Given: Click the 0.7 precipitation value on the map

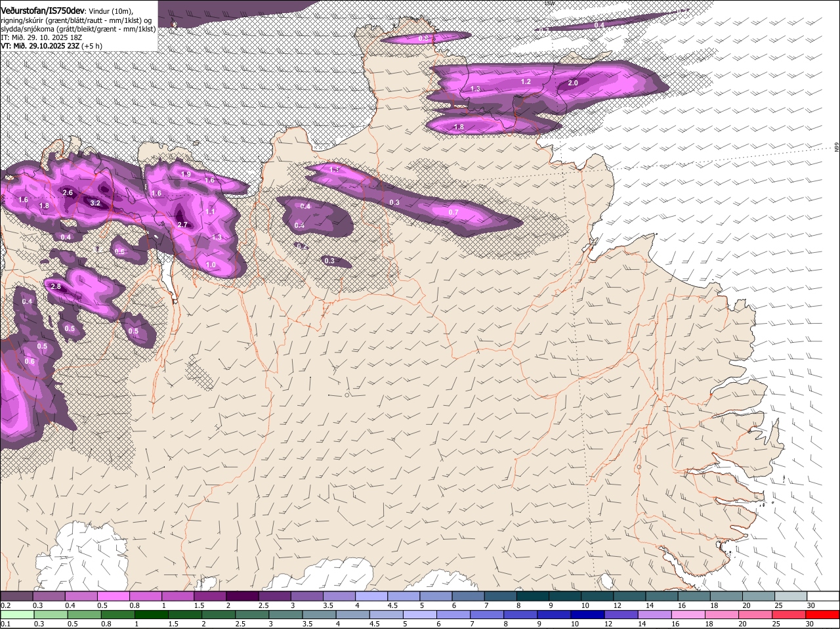Looking at the screenshot, I should click(x=453, y=212).
